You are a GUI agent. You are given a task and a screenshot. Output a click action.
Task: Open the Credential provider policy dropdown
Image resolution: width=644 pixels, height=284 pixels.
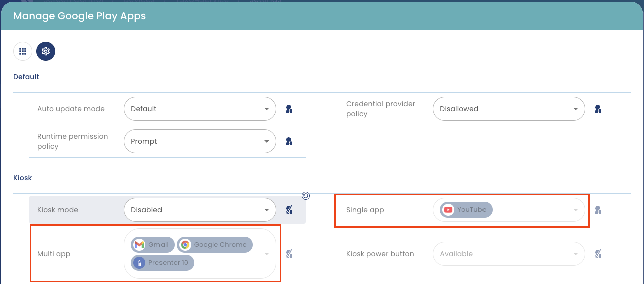click(509, 109)
